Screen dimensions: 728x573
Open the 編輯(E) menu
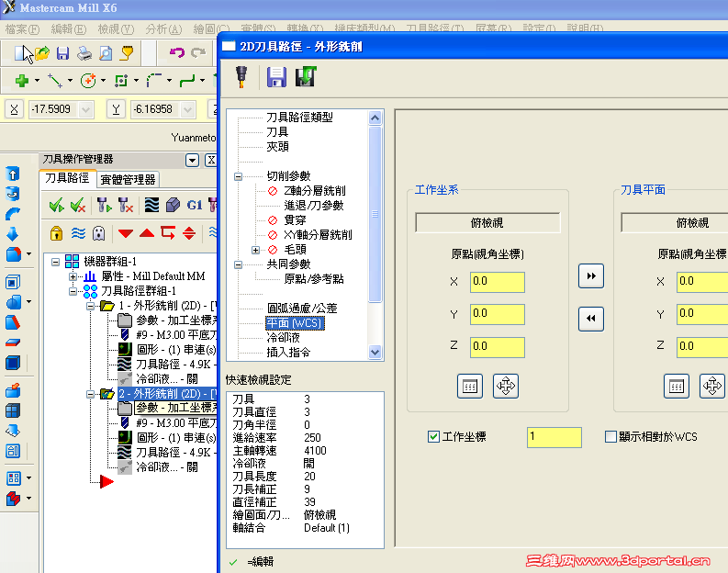(x=69, y=29)
